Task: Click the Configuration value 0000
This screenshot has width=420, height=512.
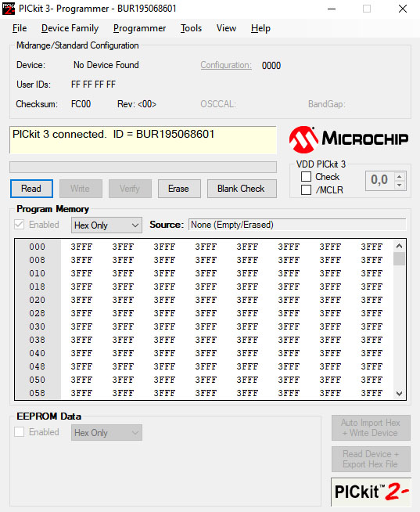Action: coord(271,66)
